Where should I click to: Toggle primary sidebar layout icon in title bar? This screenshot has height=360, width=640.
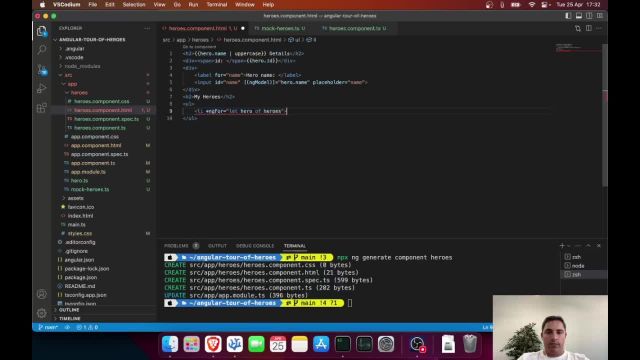(568, 16)
